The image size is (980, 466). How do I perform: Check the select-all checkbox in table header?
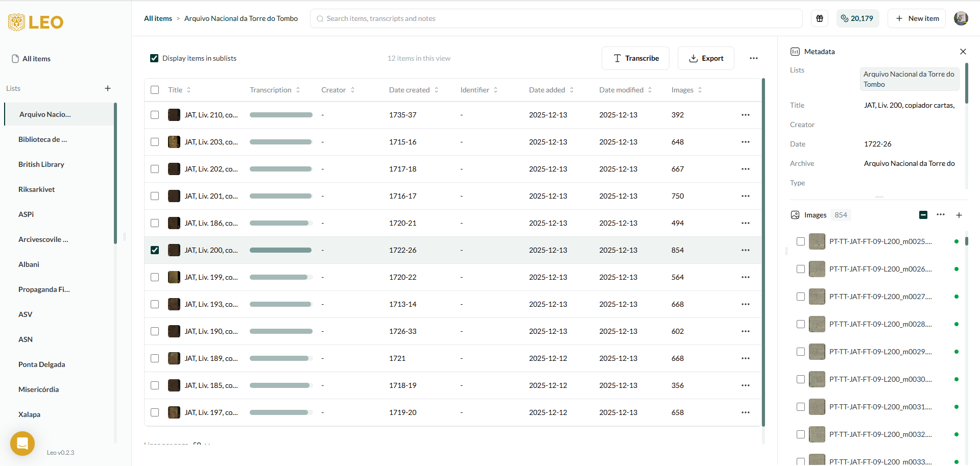155,90
